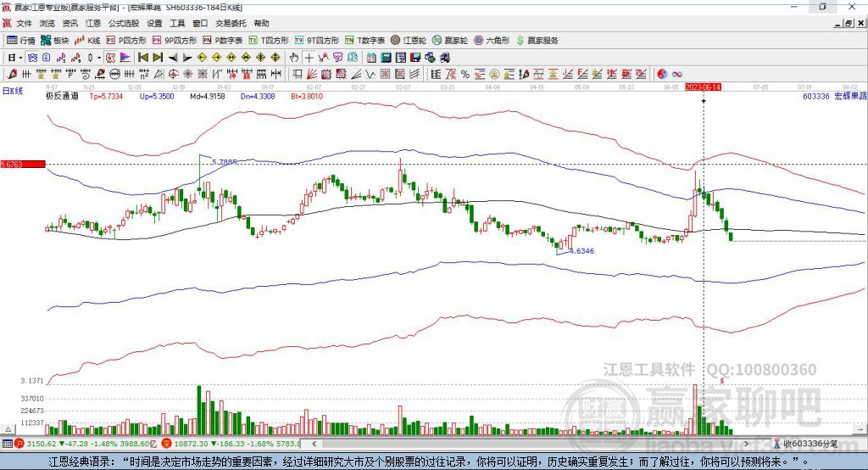This screenshot has height=470, width=868.
Task: Click the up-arrow button below volume axis
Action: click(8, 429)
